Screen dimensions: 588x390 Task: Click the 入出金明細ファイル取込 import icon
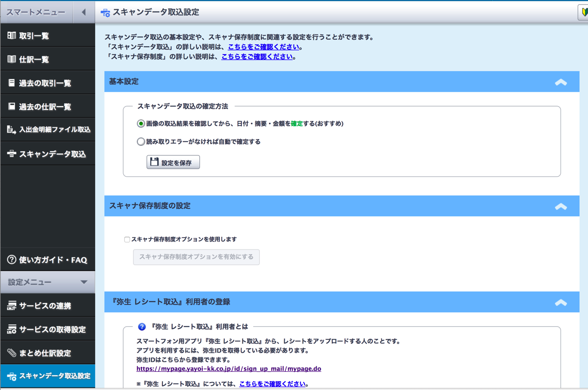pyautogui.click(x=12, y=130)
